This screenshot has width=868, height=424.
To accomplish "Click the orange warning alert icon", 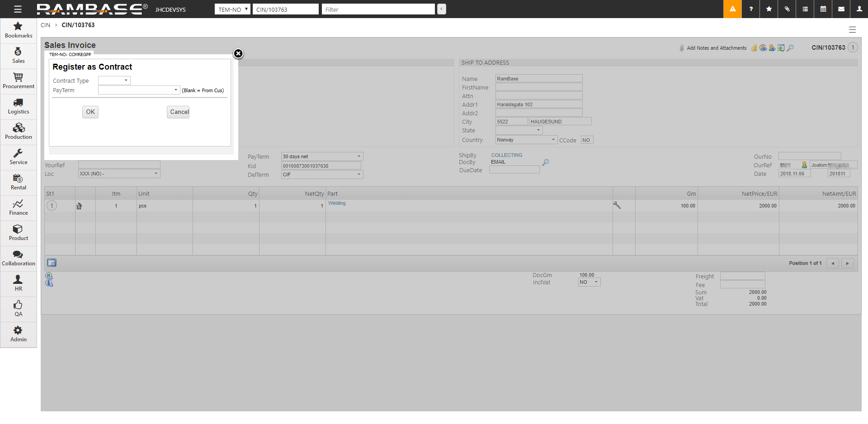I will 732,9.
